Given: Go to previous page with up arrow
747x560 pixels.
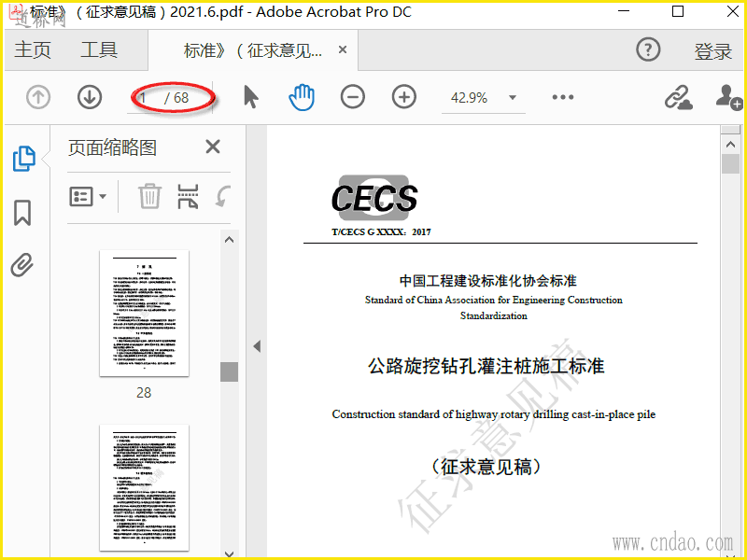Looking at the screenshot, I should [x=38, y=97].
